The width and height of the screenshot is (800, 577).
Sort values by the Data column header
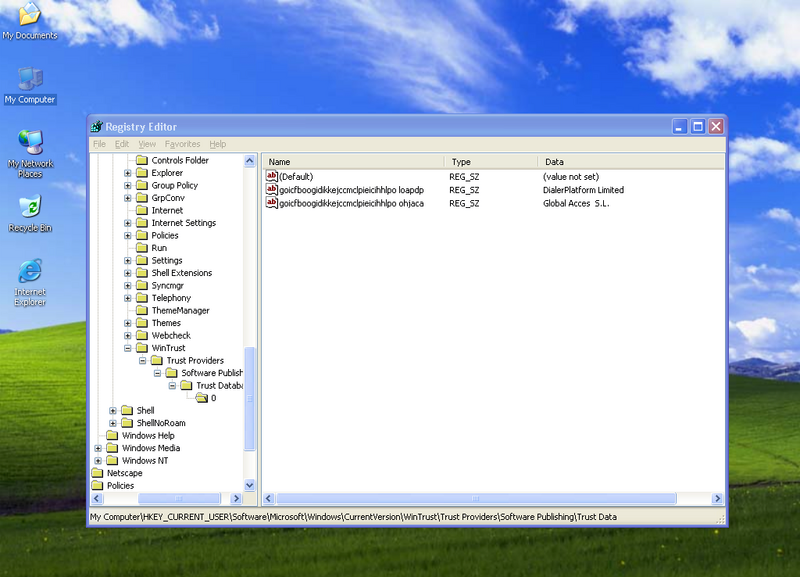coord(631,162)
